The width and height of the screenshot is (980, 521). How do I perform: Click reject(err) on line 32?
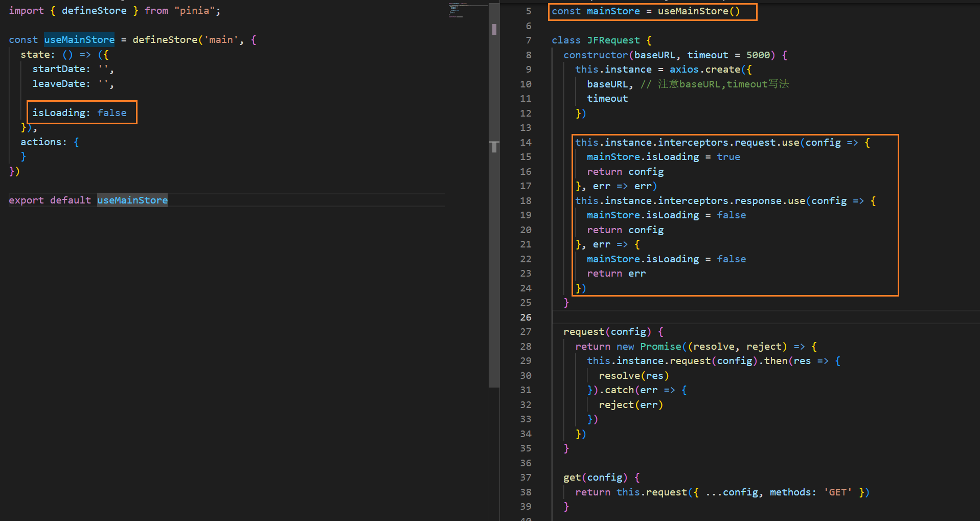click(631, 405)
